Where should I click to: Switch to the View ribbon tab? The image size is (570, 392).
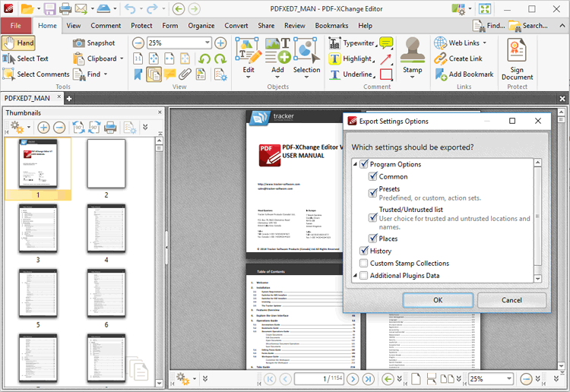coord(74,26)
